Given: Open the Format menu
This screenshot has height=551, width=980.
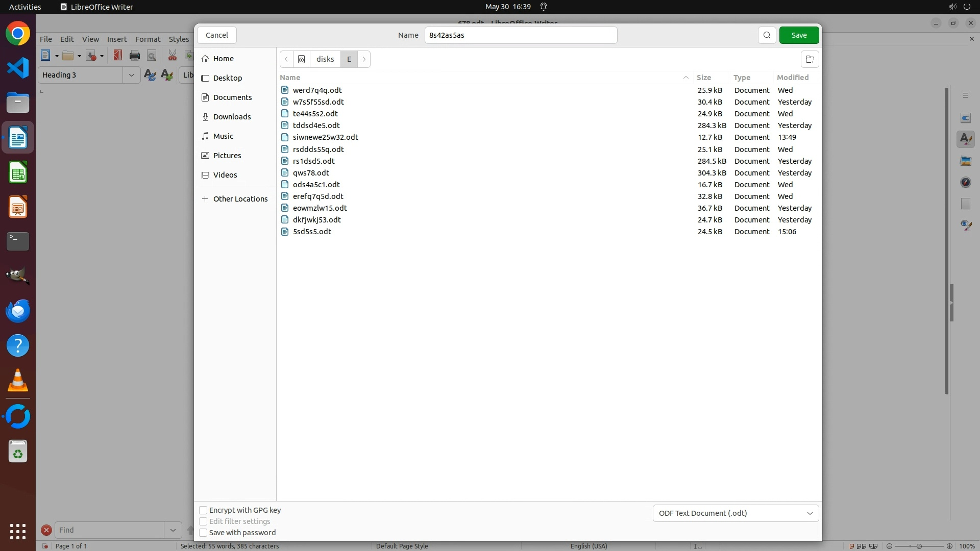Looking at the screenshot, I should point(148,39).
